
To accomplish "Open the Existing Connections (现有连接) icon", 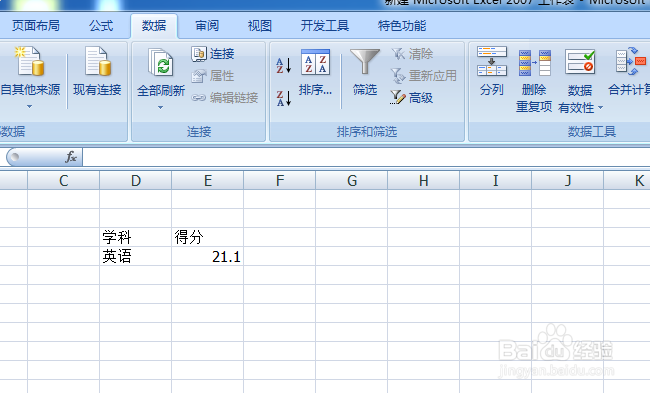I will click(x=97, y=61).
